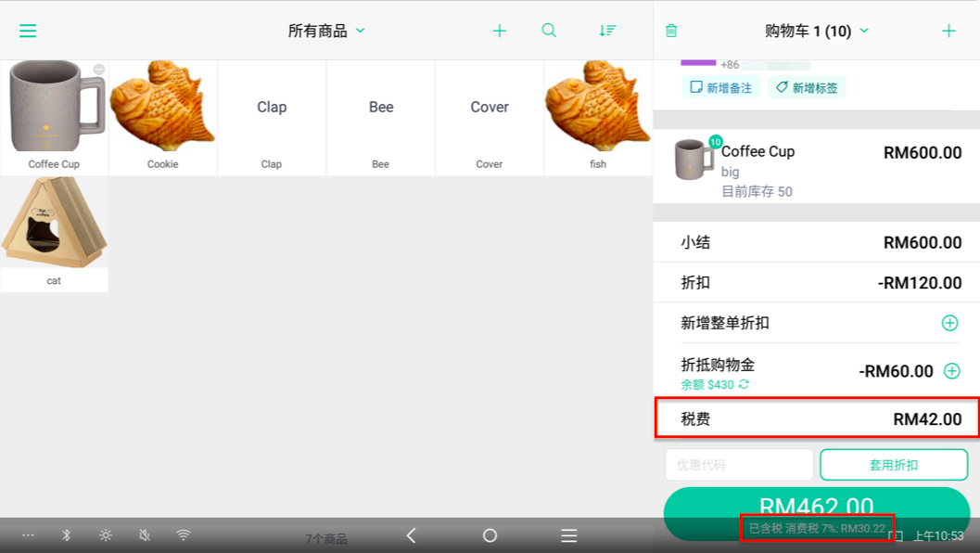Expand the 所有商品 category dropdown
The width and height of the screenshot is (980, 553).
coord(326,31)
